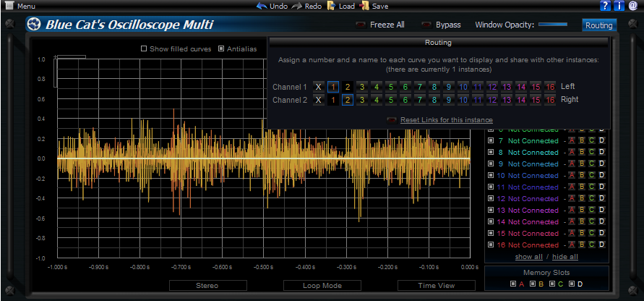This screenshot has width=644, height=301.
Task: Adjust the Window Opacity slider
Action: tap(553, 25)
